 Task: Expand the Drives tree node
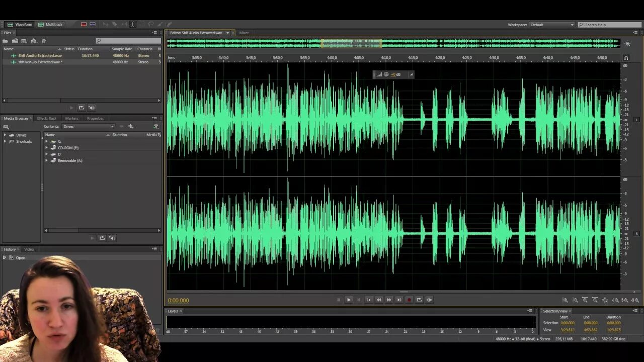coord(5,135)
